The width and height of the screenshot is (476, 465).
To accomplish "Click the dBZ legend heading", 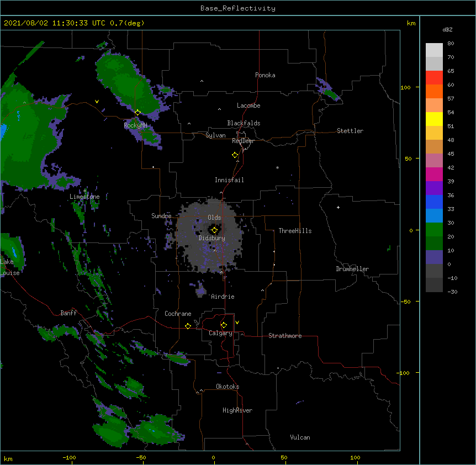I will click(x=447, y=29).
